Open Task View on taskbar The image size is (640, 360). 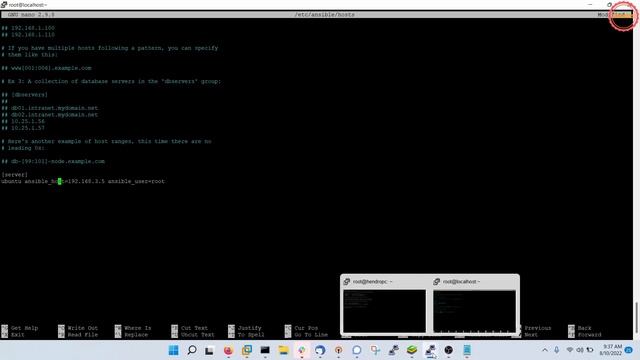pos(209,350)
